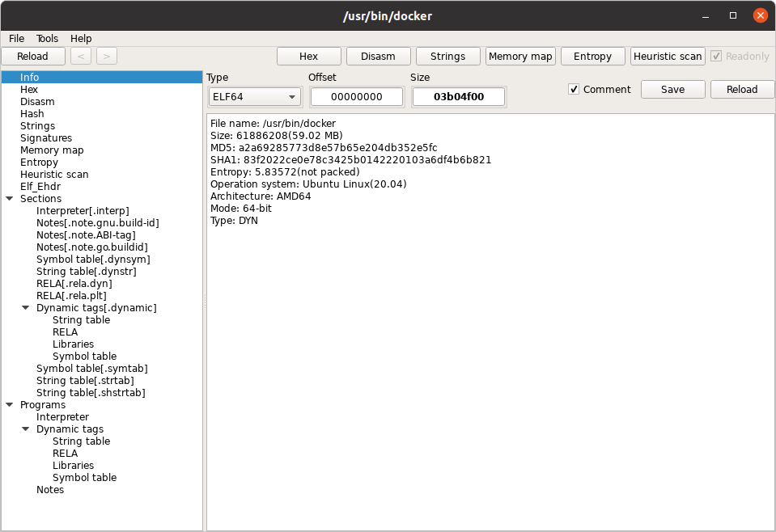Open the Tools menu
Image resolution: width=776 pixels, height=532 pixels.
47,39
